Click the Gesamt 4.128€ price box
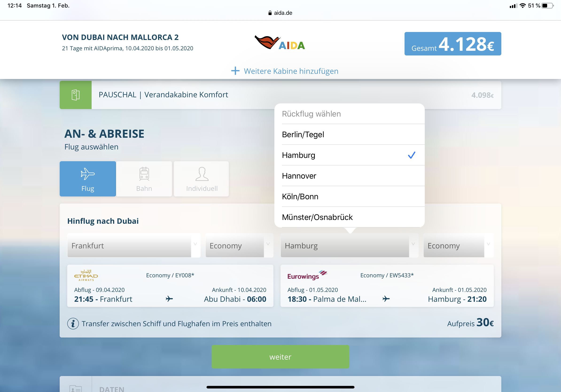Image resolution: width=561 pixels, height=392 pixels. [452, 44]
